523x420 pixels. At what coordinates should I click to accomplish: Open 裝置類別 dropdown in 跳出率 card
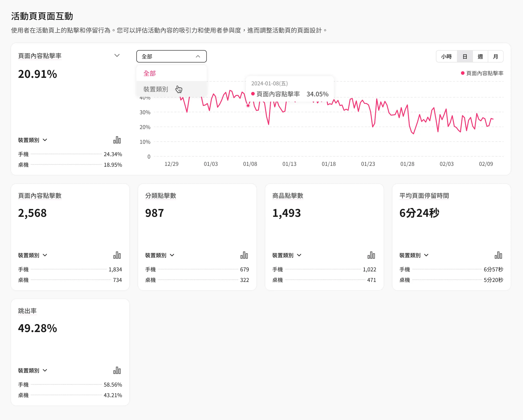coord(32,370)
